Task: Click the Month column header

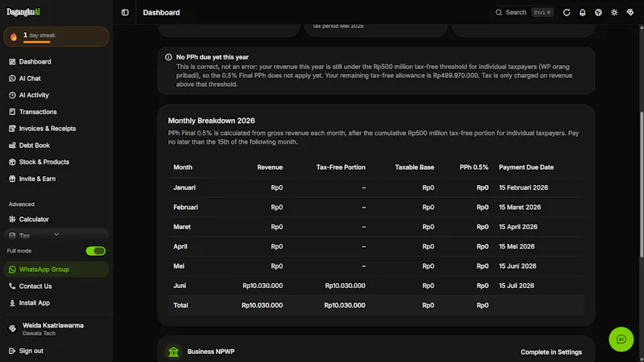Action: point(183,167)
